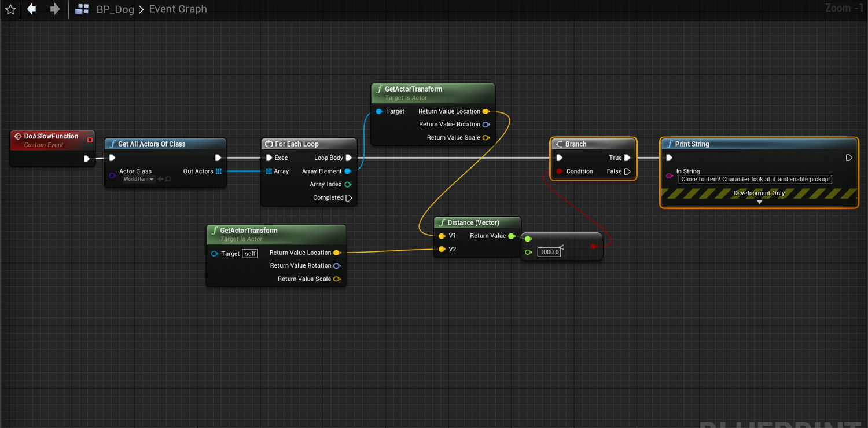The image size is (868, 428).
Task: Click the Return Value pin on Distance node
Action: (x=512, y=236)
